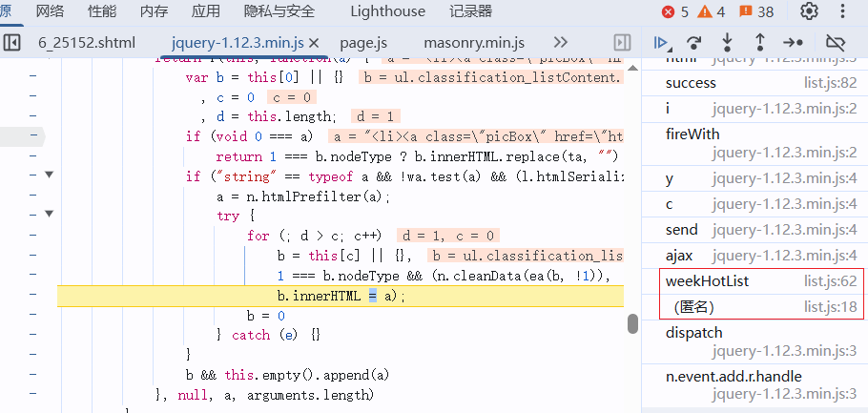This screenshot has width=868, height=413.
Task: Click the single Step debugger icon
Action: pyautogui.click(x=793, y=43)
